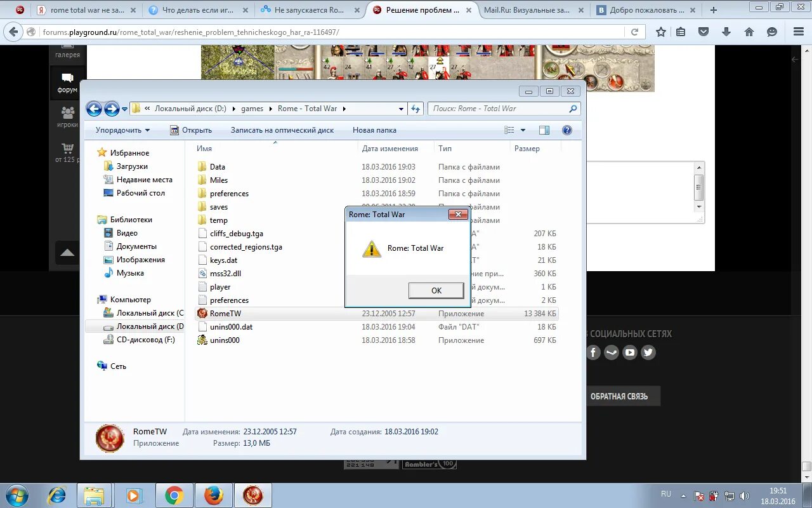
Task: Select Сеть in the navigation pane
Action: point(118,366)
